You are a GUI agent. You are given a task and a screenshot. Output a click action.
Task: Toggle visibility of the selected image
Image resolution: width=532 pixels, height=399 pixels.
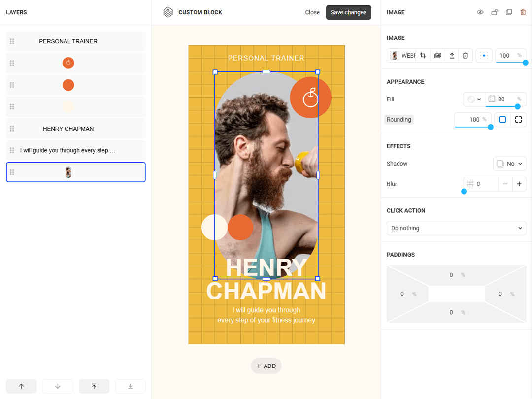(480, 12)
